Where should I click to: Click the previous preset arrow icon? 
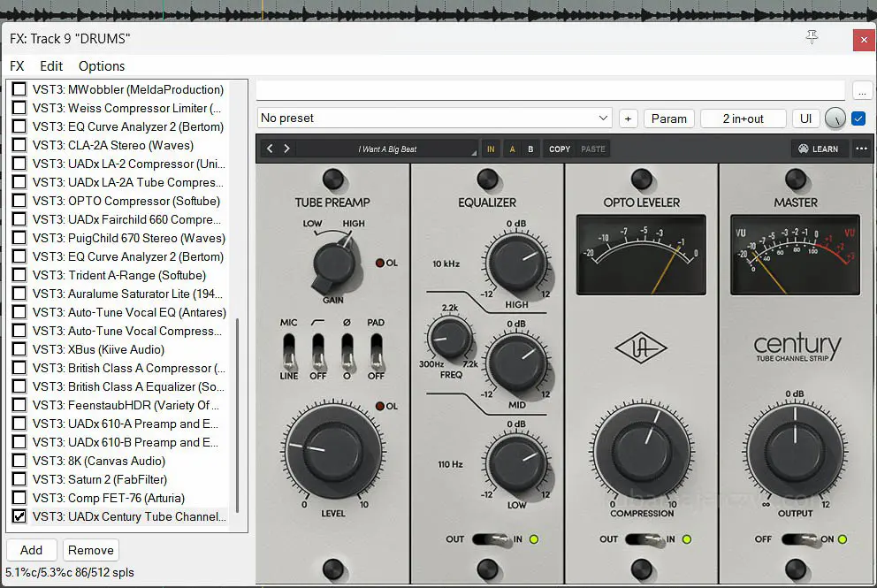(271, 149)
